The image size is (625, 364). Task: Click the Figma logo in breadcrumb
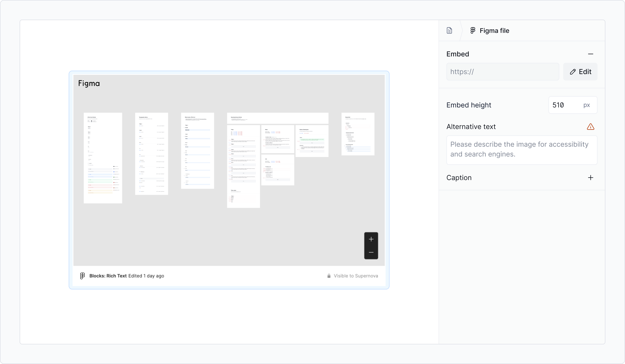tap(473, 30)
